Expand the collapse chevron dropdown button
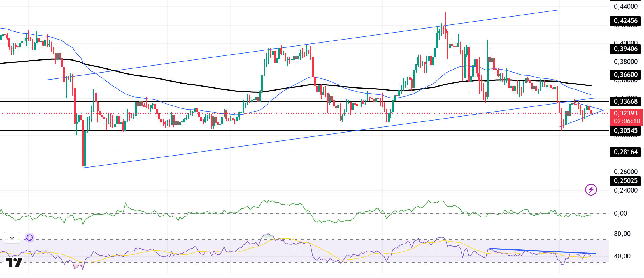This screenshot has width=644, height=278. (12, 238)
